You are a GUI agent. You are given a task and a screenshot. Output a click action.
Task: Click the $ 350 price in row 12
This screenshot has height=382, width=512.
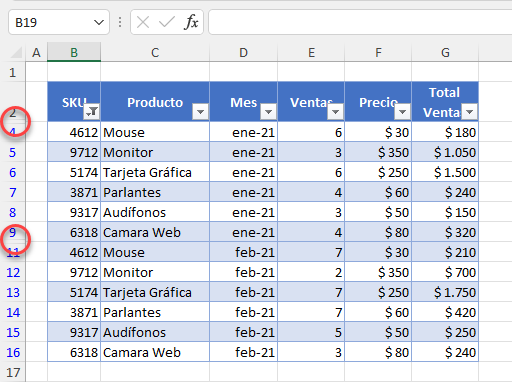(x=378, y=272)
